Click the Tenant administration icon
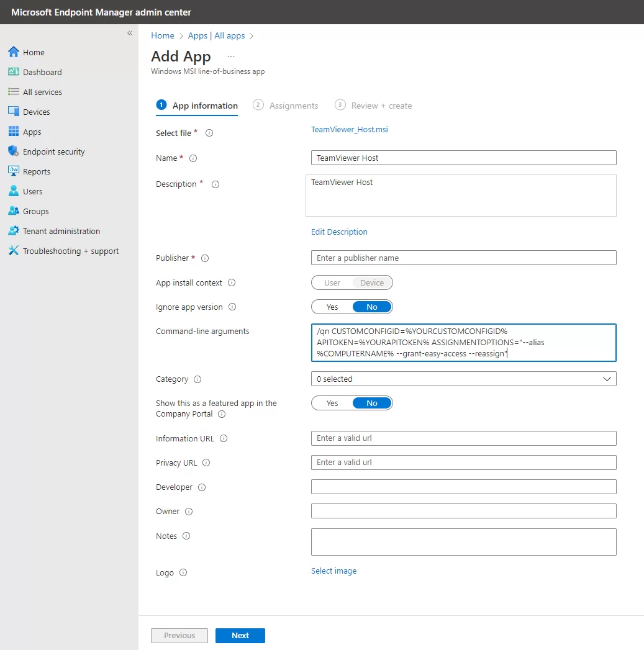The image size is (644, 650). pyautogui.click(x=14, y=231)
